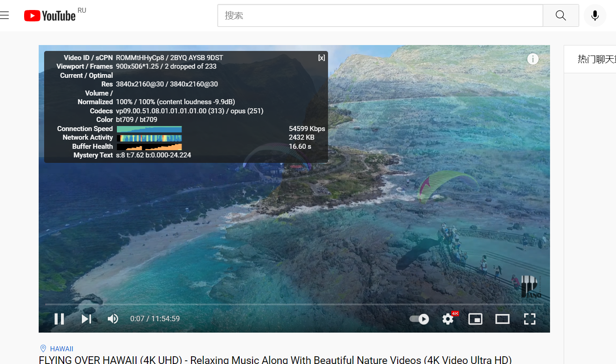Enable miniplayer mode

point(475,319)
